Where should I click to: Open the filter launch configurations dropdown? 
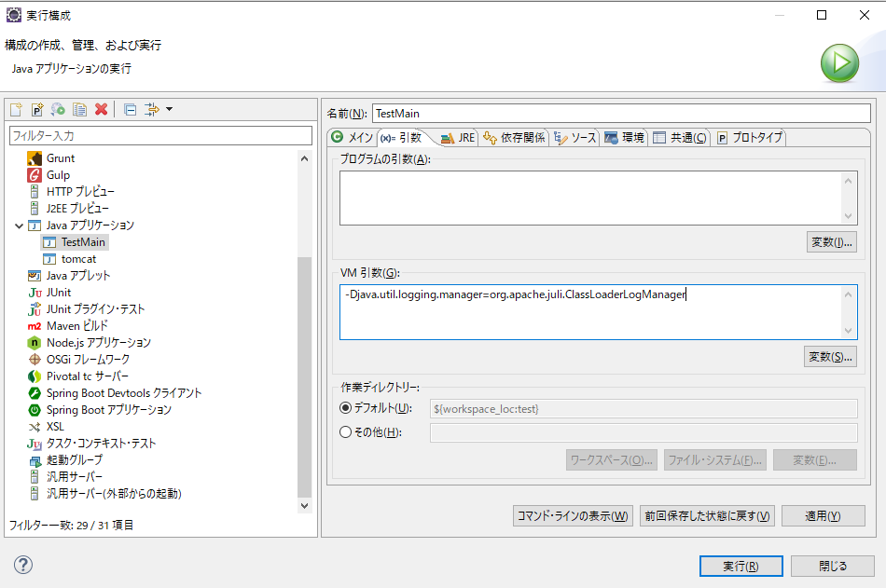click(169, 109)
